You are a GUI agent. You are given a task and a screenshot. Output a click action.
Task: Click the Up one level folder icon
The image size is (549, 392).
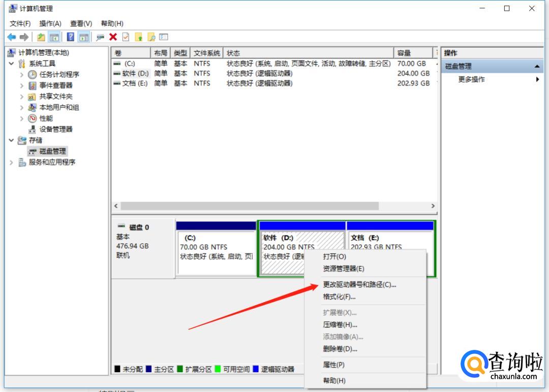coord(41,37)
